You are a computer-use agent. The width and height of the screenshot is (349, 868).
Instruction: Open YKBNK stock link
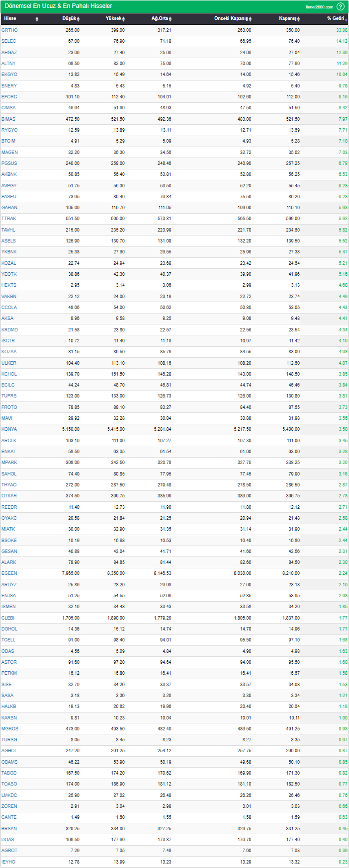click(9, 252)
